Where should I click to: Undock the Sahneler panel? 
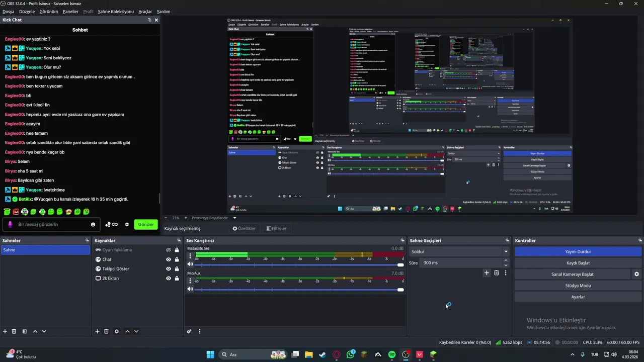[87, 241]
